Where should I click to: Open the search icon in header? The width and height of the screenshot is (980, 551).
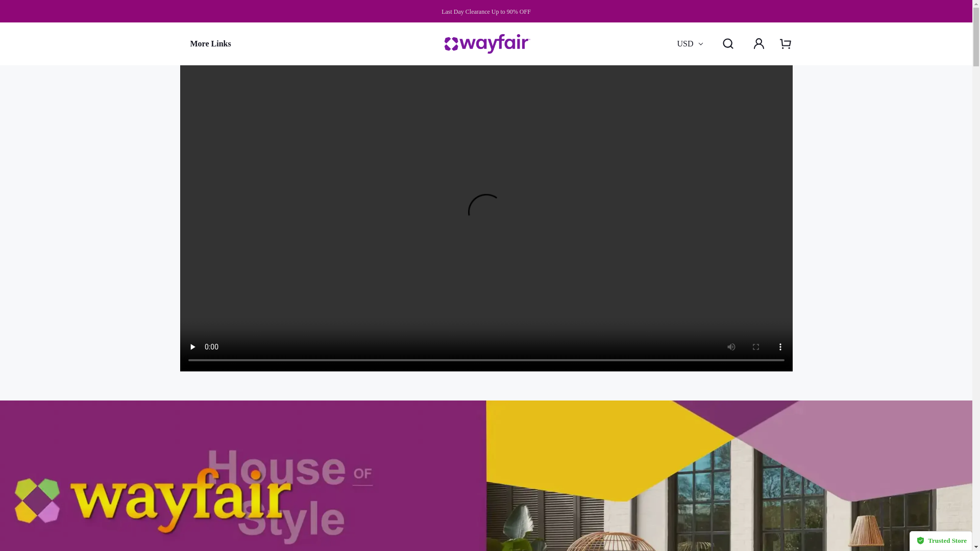click(x=728, y=44)
